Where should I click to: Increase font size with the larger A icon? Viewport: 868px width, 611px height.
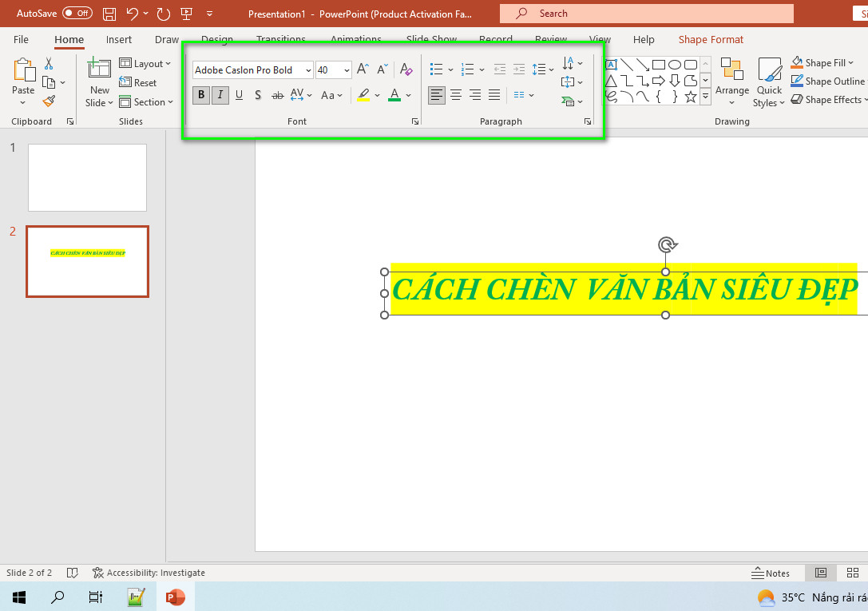click(363, 69)
